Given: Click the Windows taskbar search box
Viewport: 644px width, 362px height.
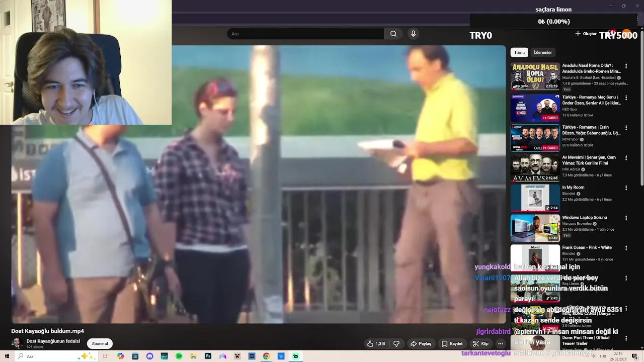Looking at the screenshot, I should tap(55, 356).
